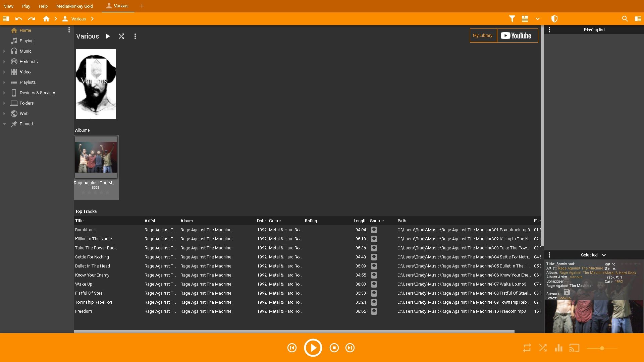The width and height of the screenshot is (644, 362).
Task: Click the search icon in top right
Action: 625,18
